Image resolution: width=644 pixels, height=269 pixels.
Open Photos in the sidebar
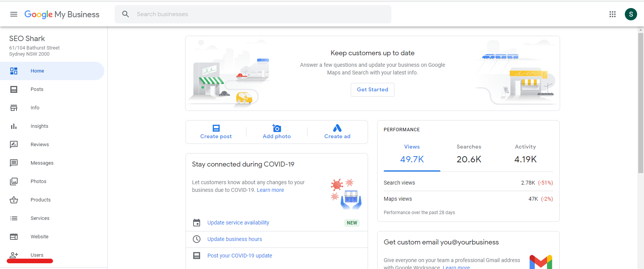point(52,182)
